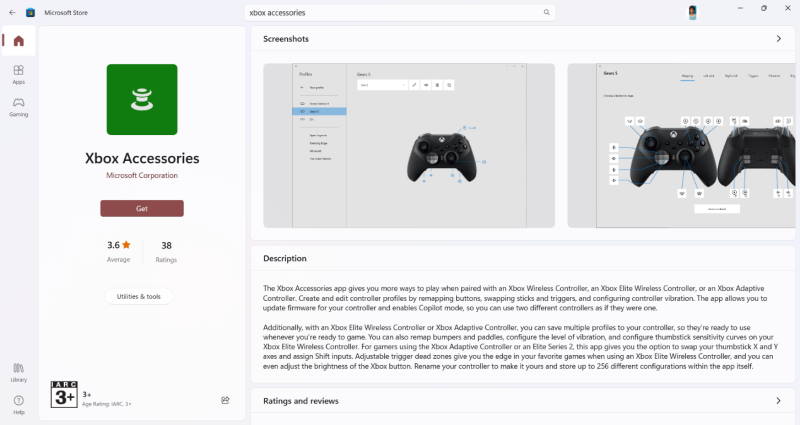Open the Library in sidebar
The image size is (800, 425).
(19, 372)
